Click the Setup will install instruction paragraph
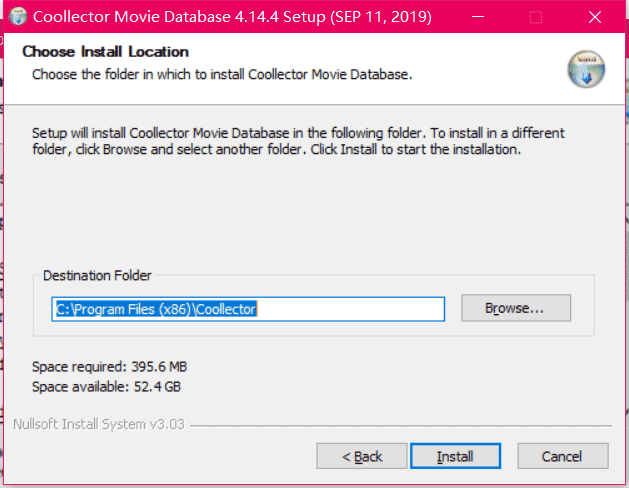 click(x=298, y=141)
